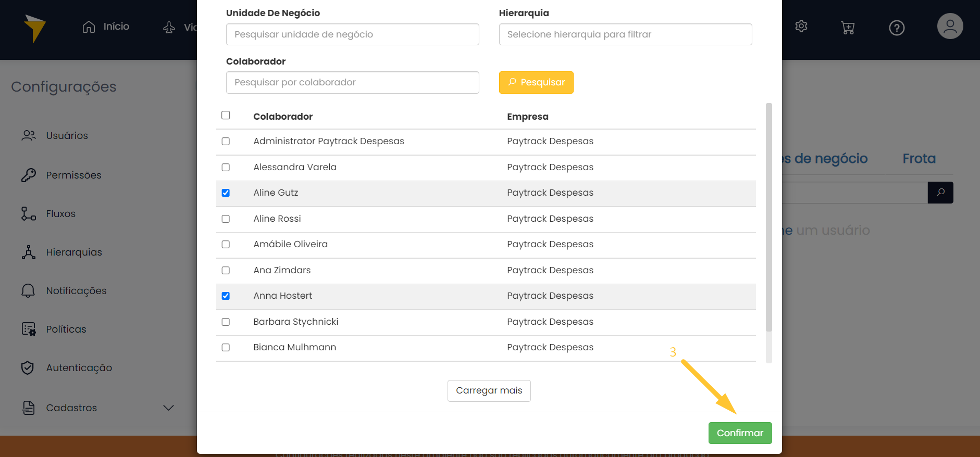Click the Permissões key icon
Viewport: 980px width, 457px height.
(x=29, y=175)
